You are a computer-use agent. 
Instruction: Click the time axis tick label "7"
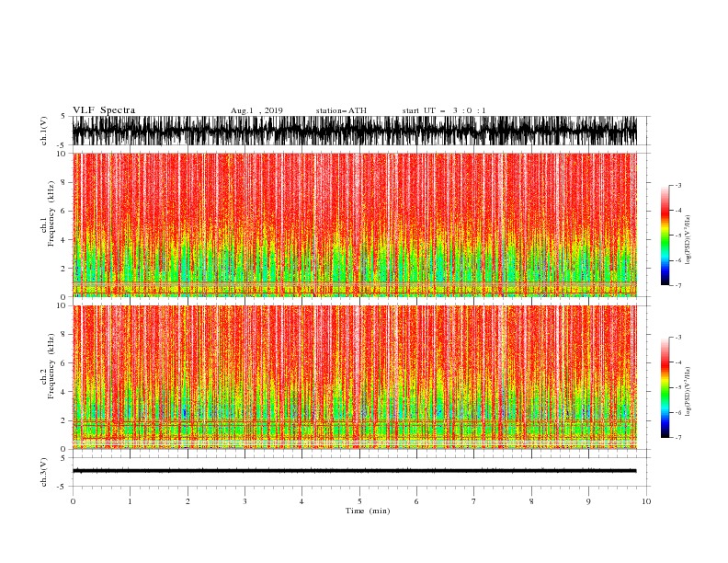tap(474, 501)
